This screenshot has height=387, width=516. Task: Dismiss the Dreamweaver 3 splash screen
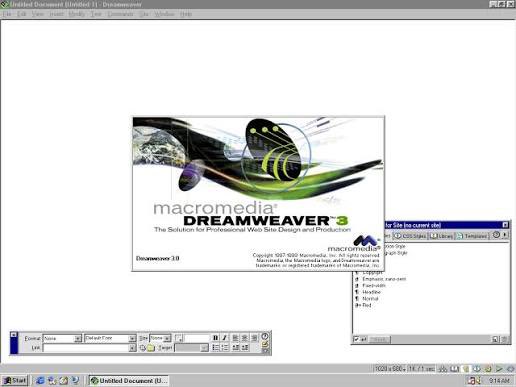pyautogui.click(x=258, y=193)
